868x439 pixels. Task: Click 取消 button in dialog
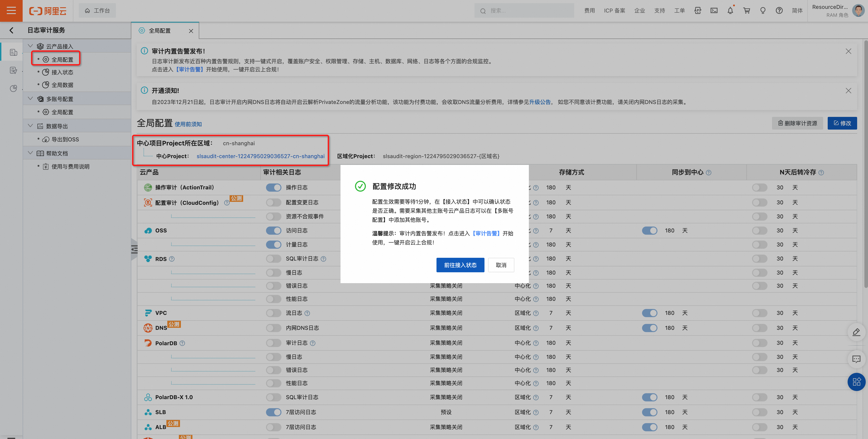(501, 265)
